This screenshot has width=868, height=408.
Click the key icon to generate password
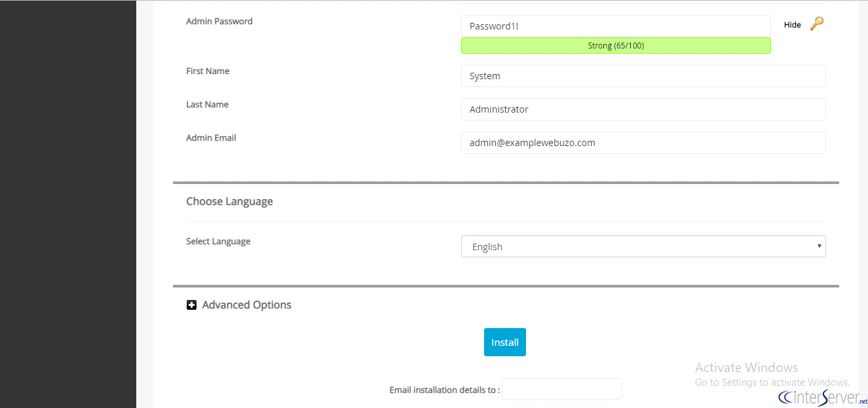pos(816,24)
